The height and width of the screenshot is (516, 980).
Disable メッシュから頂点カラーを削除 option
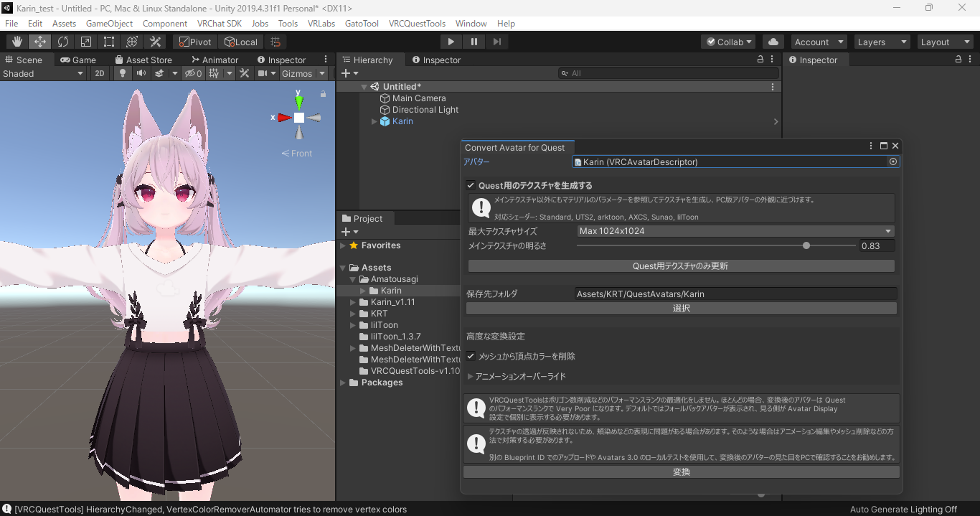click(471, 356)
